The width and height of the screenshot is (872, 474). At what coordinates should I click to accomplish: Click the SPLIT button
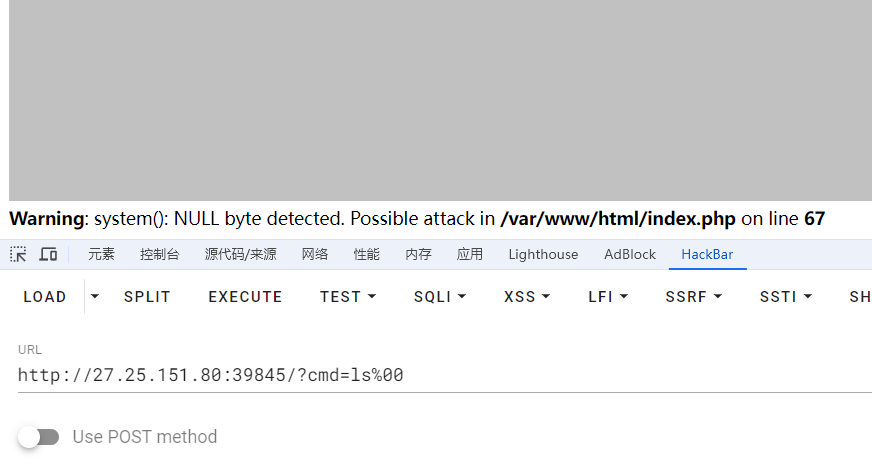tap(147, 297)
